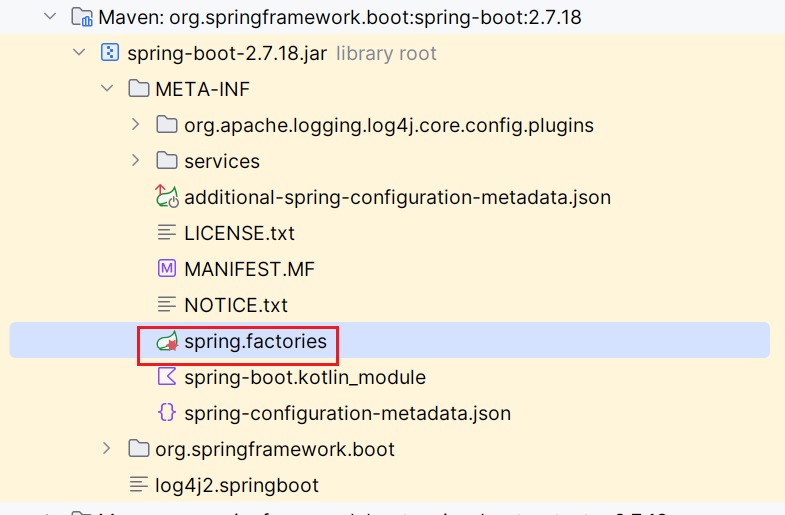Click the Maven library icon
785x515 pixels.
[82, 17]
